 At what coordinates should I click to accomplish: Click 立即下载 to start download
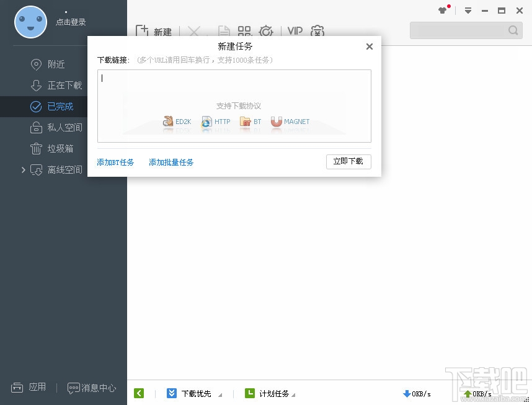tap(348, 161)
